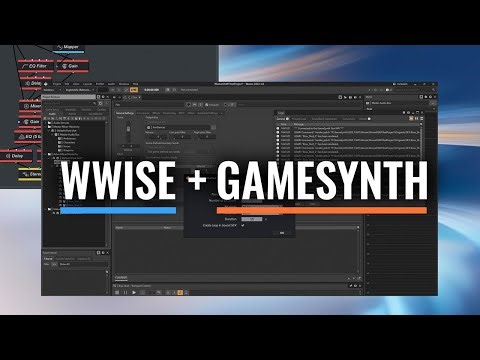Switch to the Audio tab in Project Explorer
This screenshot has width=480, height=360.
tap(52, 114)
